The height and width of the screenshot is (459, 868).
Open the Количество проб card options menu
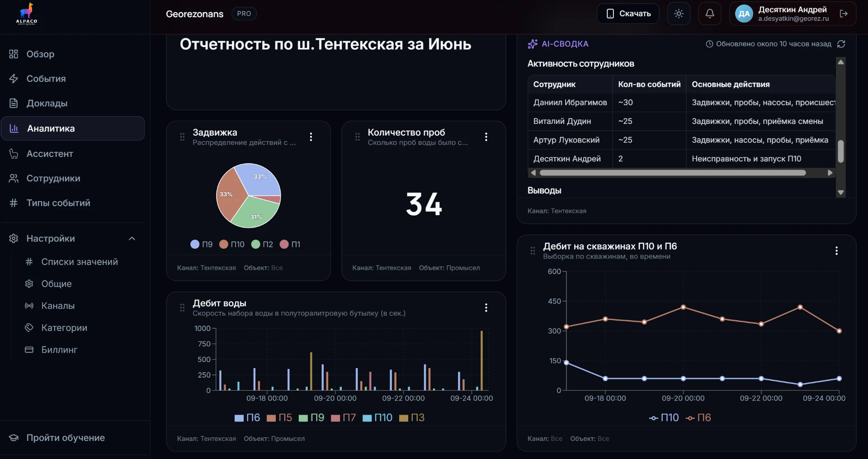486,137
